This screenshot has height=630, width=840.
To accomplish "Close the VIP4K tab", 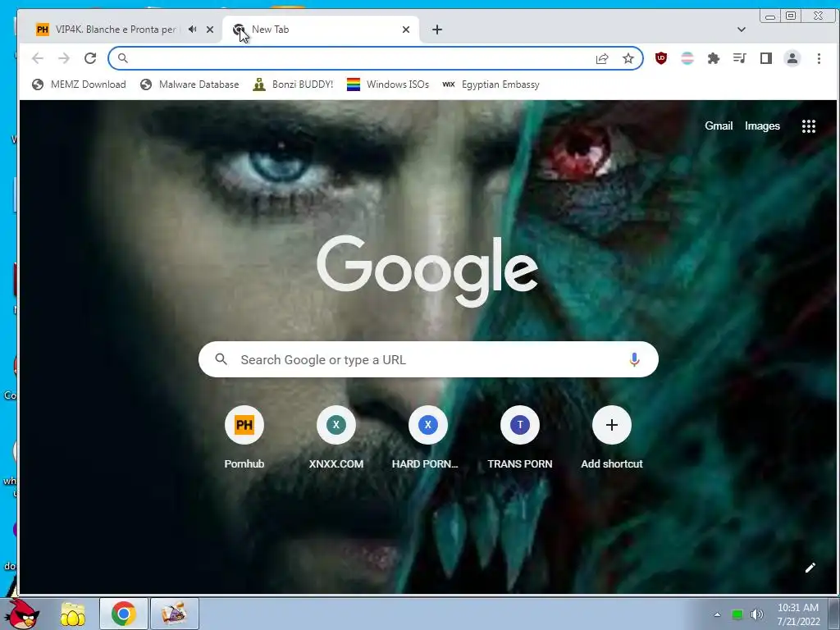I will click(210, 30).
